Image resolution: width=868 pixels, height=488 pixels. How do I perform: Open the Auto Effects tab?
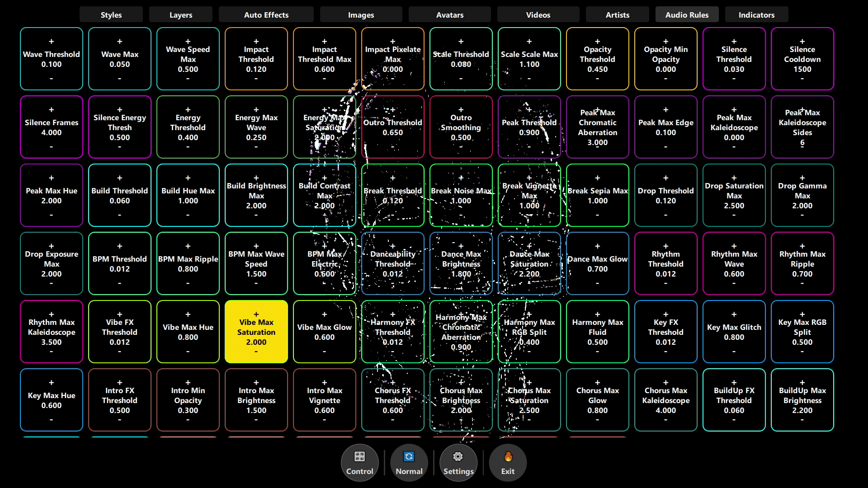[x=266, y=15]
